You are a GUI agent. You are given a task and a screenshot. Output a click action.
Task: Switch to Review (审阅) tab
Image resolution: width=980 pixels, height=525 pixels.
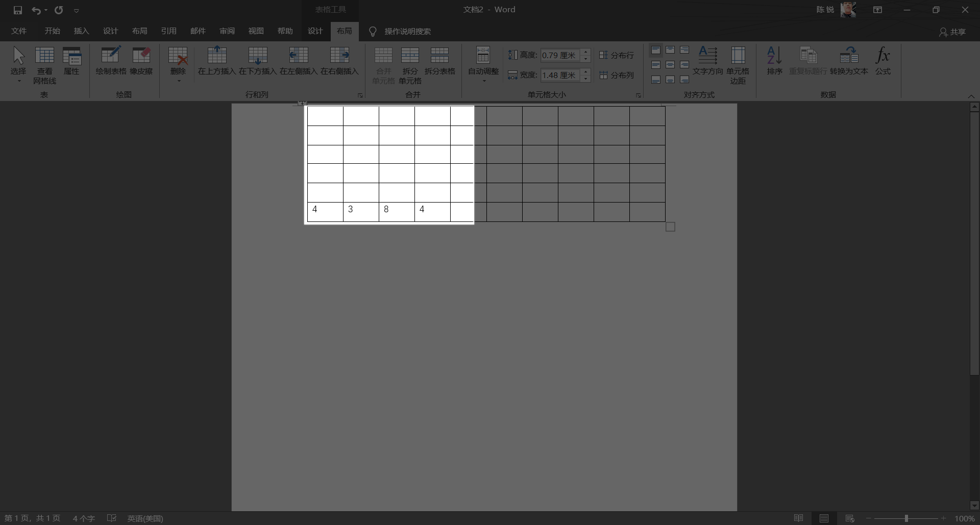pos(227,31)
